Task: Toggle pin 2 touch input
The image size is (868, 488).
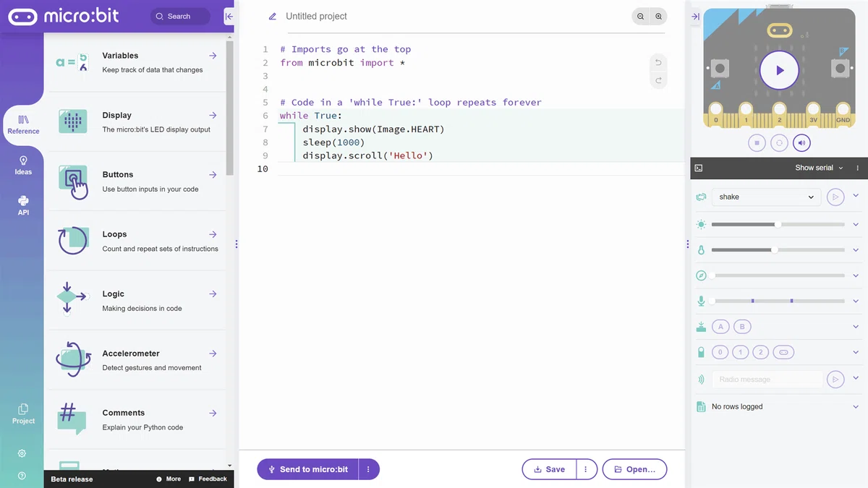Action: pyautogui.click(x=760, y=353)
